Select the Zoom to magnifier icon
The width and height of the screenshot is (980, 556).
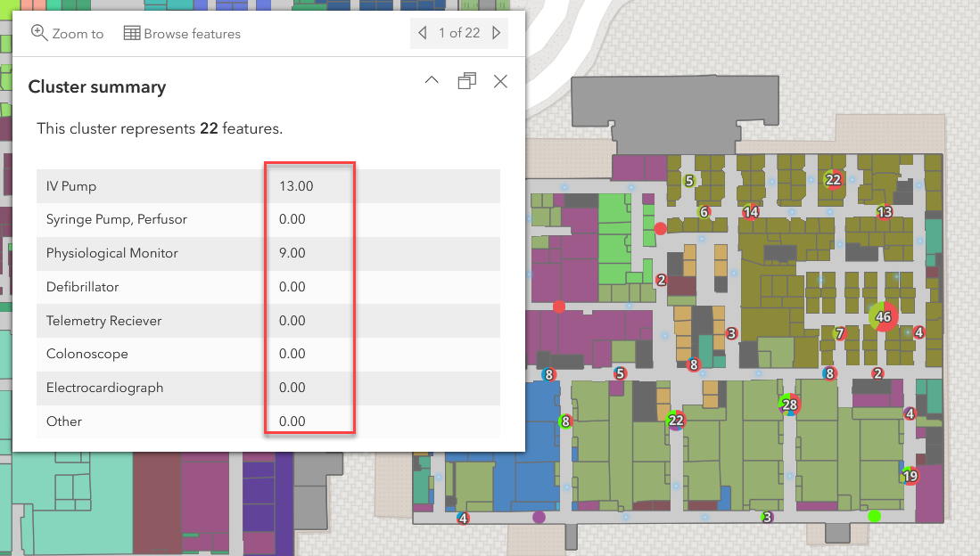point(39,32)
